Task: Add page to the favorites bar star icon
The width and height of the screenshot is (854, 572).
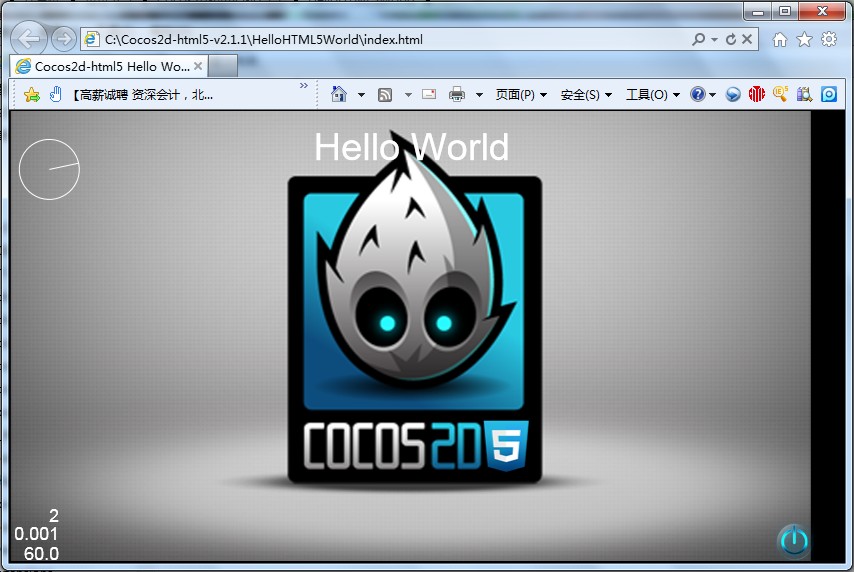Action: (32, 95)
